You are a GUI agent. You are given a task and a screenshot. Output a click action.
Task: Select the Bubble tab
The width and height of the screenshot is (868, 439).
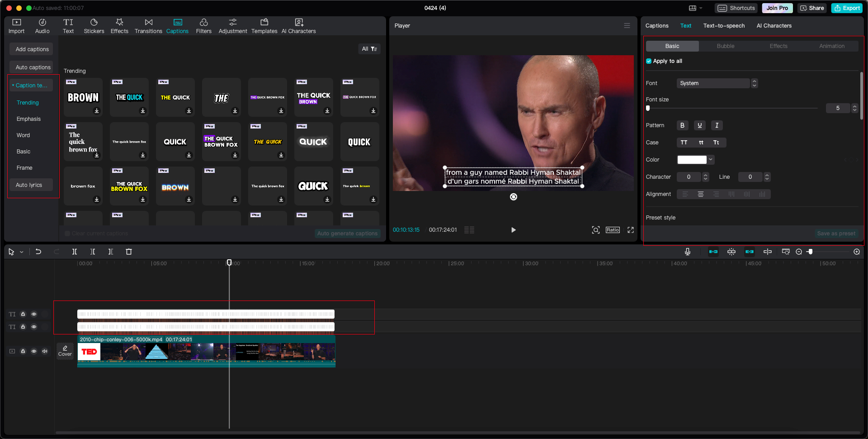coord(725,46)
